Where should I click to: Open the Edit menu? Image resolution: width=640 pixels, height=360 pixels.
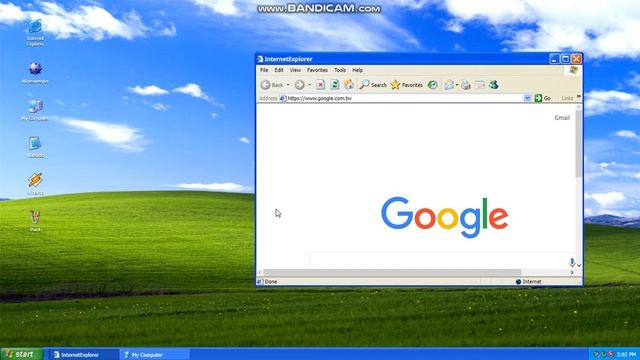click(279, 70)
